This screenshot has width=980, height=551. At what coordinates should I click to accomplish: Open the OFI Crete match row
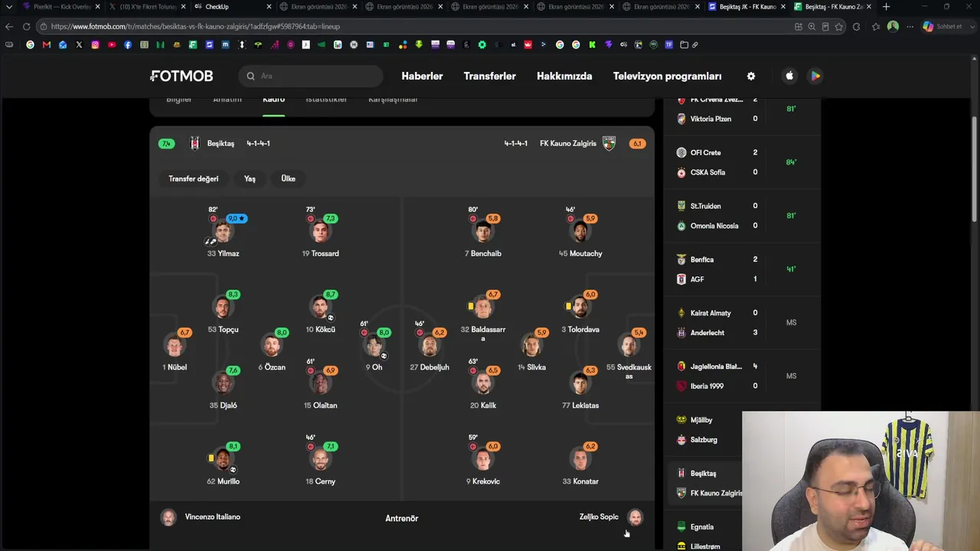(x=742, y=162)
